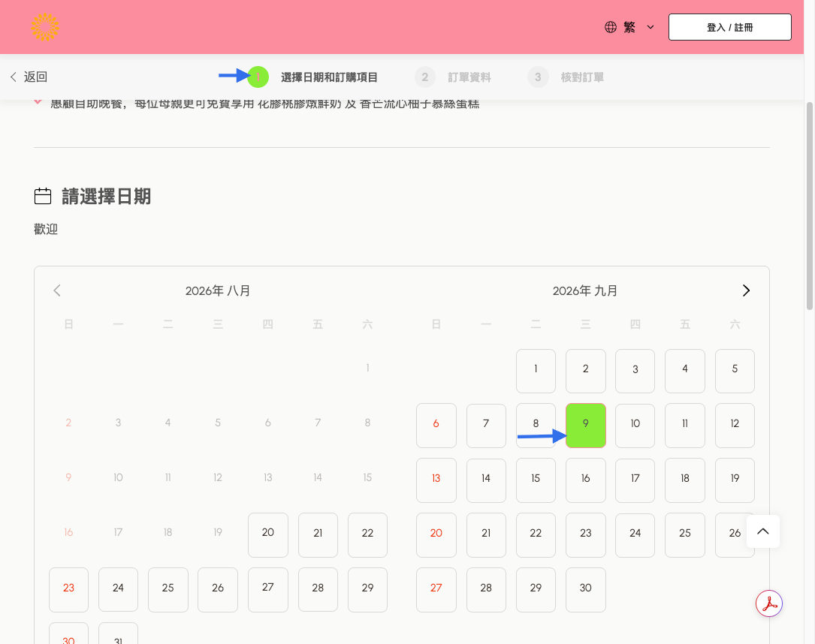Select step 3 核對訂單

click(566, 77)
